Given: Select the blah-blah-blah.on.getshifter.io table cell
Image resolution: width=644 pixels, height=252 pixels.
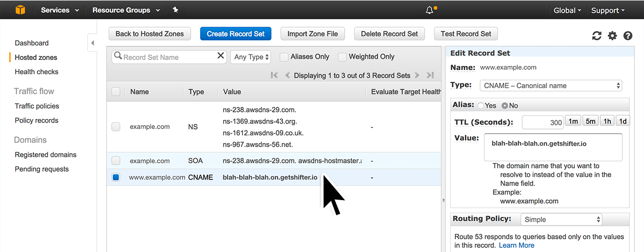Looking at the screenshot, I should (x=270, y=177).
